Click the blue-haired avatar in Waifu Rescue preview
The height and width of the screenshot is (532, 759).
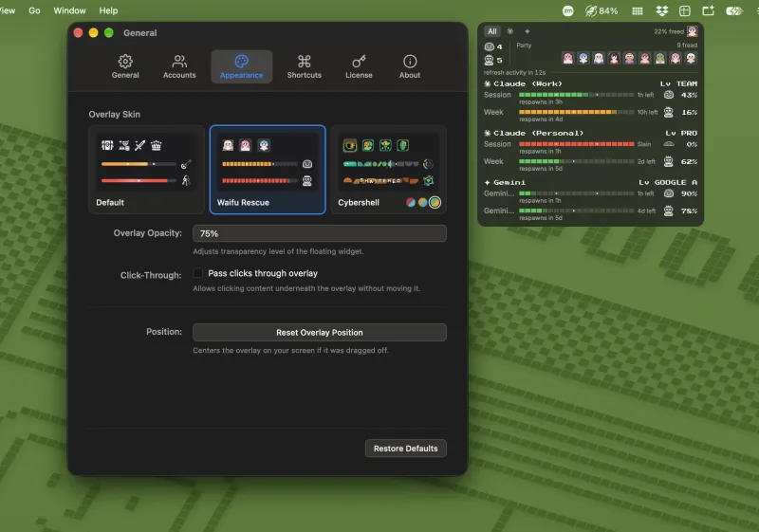click(x=264, y=145)
